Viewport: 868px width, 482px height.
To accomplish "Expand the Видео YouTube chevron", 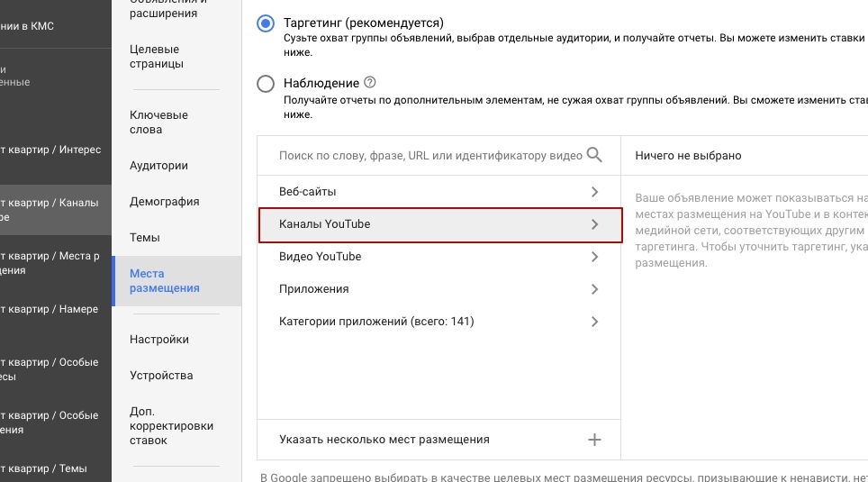I will coord(594,257).
